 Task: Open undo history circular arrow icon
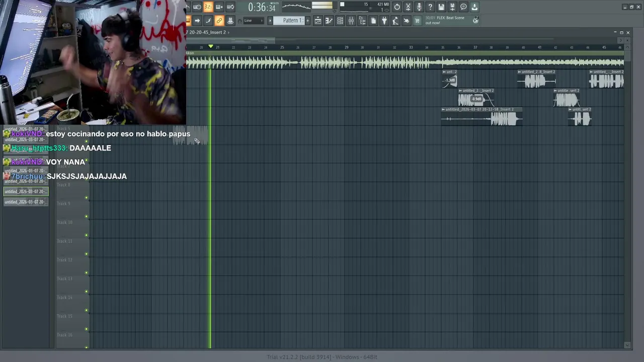(x=397, y=7)
